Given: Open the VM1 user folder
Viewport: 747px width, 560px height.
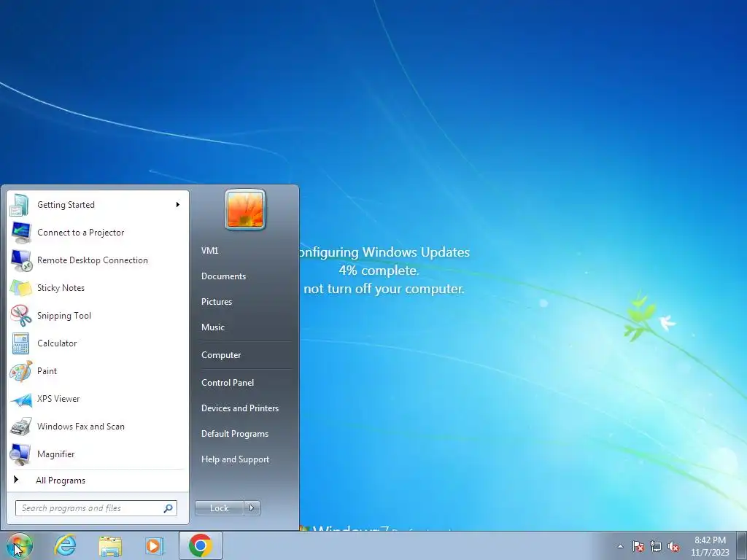Looking at the screenshot, I should click(x=209, y=251).
